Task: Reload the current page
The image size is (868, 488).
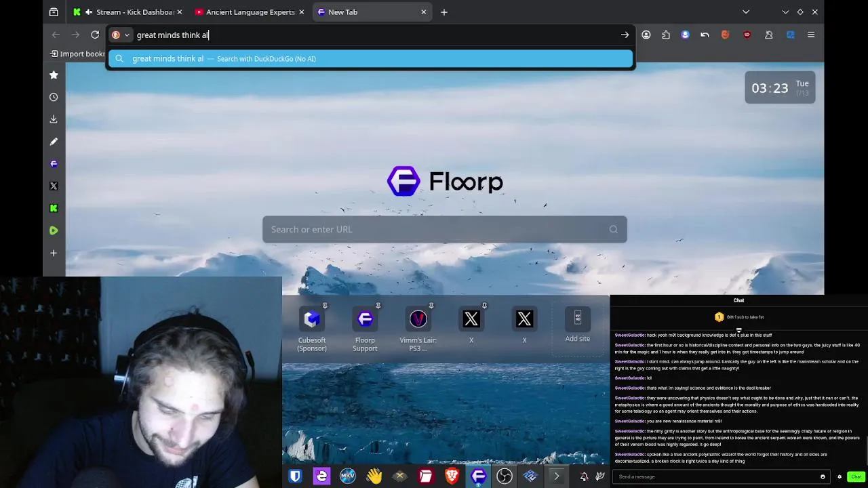Action: tap(95, 35)
